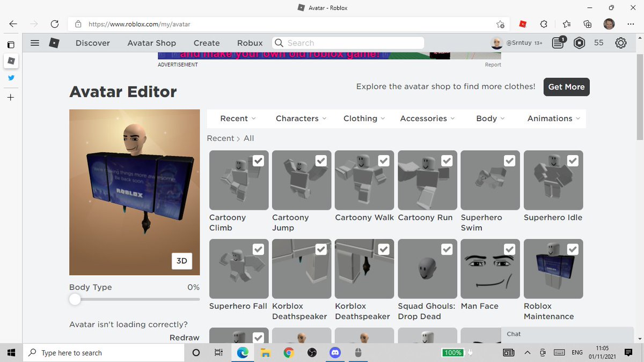Viewport: 644px width, 362px height.
Task: Open Discover in top navigation
Action: 93,43
